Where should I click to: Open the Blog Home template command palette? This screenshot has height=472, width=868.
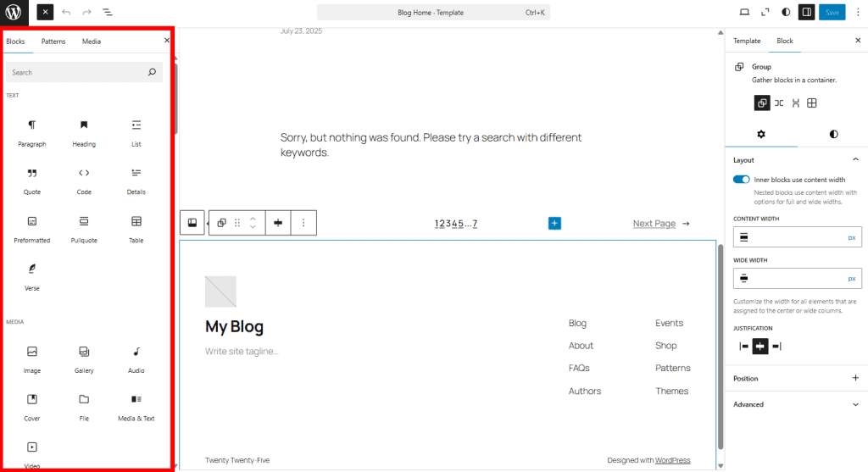pyautogui.click(x=433, y=12)
